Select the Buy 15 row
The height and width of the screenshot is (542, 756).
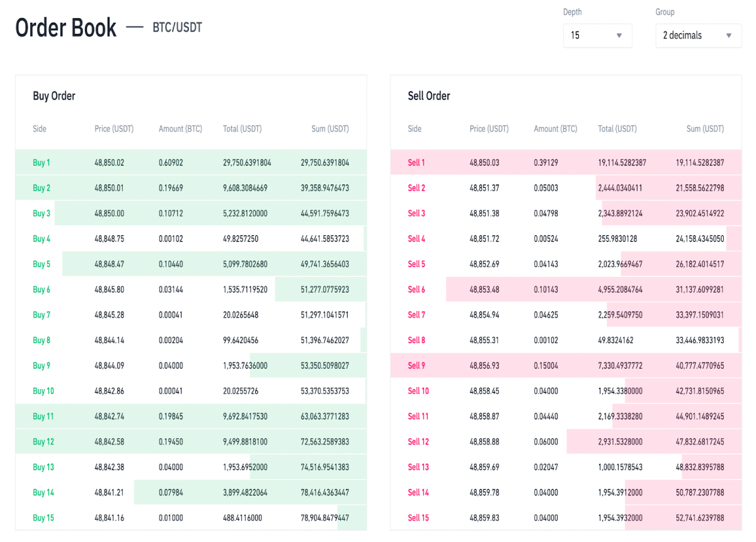[x=191, y=517]
